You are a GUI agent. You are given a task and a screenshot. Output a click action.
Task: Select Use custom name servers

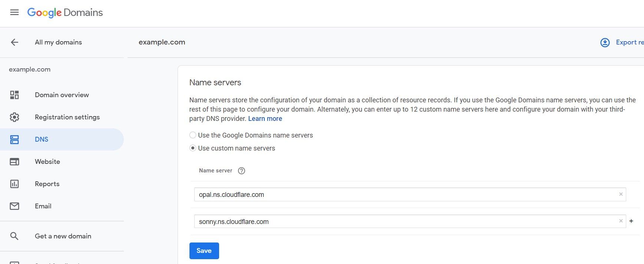(193, 148)
